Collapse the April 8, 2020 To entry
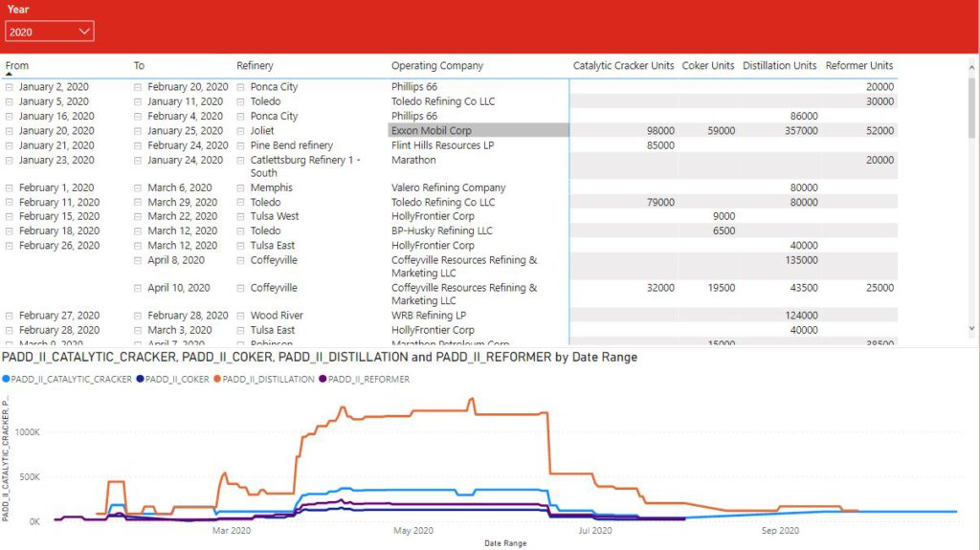Image resolution: width=980 pixels, height=550 pixels. click(138, 260)
